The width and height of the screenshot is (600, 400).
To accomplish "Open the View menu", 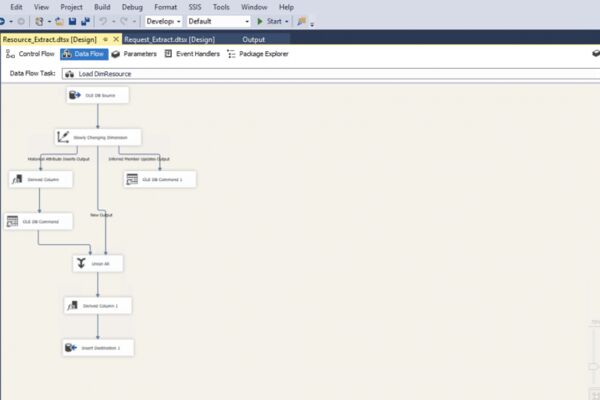I will [41, 7].
